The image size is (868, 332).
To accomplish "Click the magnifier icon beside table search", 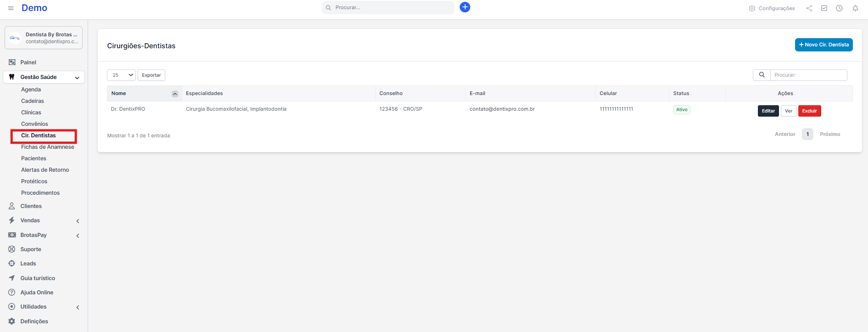I will tap(762, 75).
